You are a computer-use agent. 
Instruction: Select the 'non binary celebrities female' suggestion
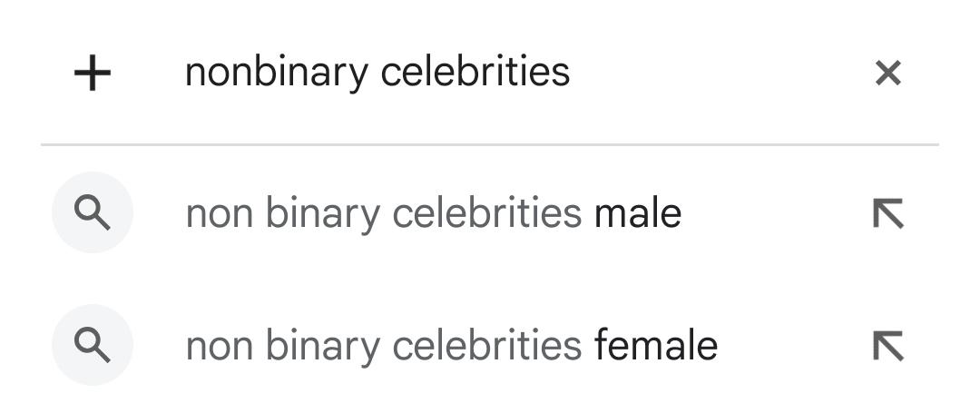click(x=490, y=345)
